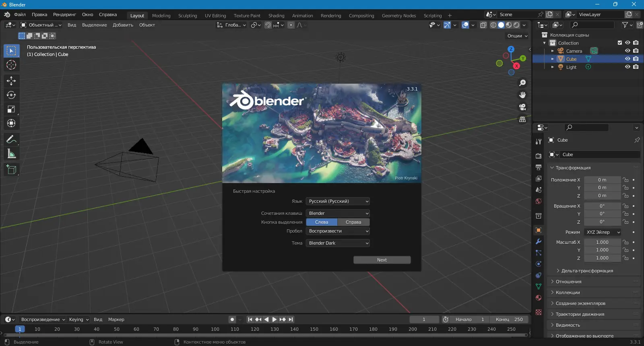Click the Положение X value field
The width and height of the screenshot is (644, 346).
click(x=602, y=180)
